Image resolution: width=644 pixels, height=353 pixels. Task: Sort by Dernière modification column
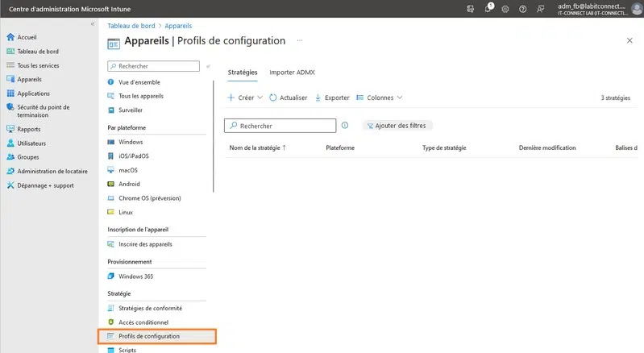tap(547, 147)
